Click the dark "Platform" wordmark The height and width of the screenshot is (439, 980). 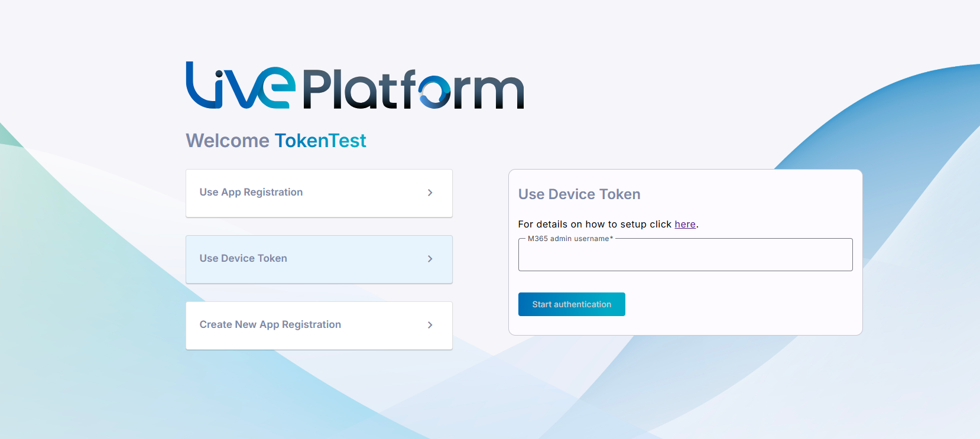pyautogui.click(x=413, y=89)
